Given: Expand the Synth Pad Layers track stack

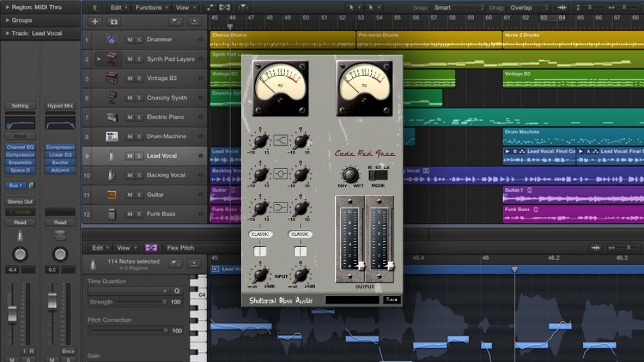Looking at the screenshot, I should click(x=99, y=58).
